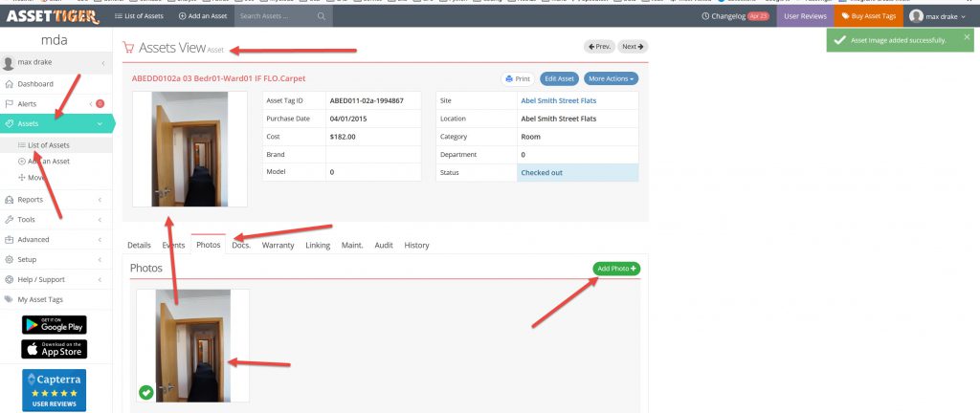Click the Get it on Google Play badge

[x=54, y=325]
